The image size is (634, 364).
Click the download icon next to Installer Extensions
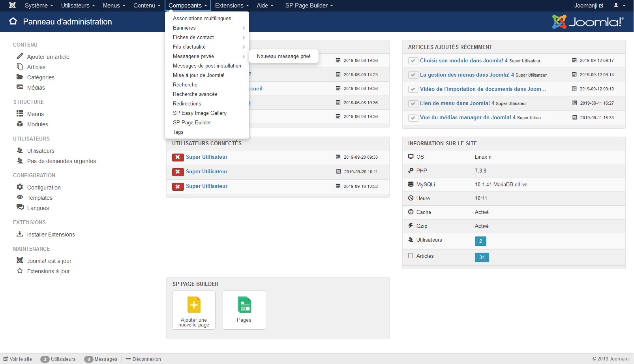click(20, 234)
